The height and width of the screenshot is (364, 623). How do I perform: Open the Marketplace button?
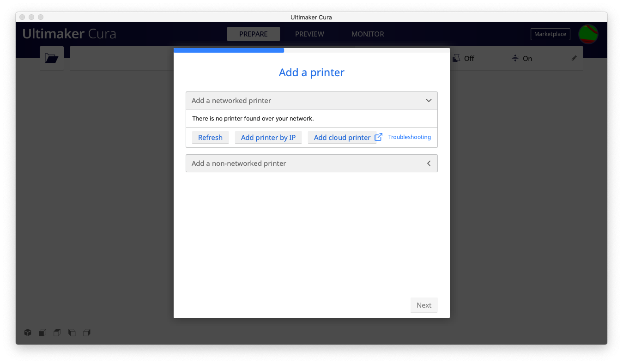[x=550, y=34]
